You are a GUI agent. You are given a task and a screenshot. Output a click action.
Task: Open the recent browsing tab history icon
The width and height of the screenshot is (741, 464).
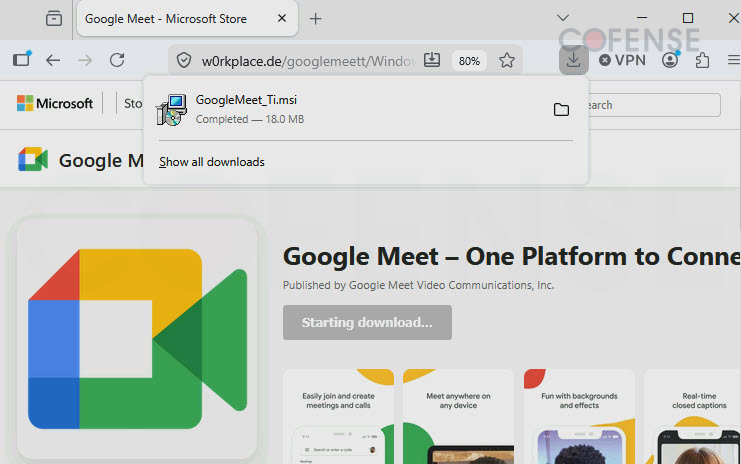[53, 18]
